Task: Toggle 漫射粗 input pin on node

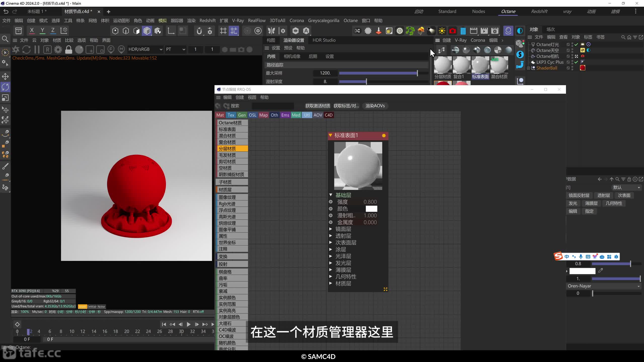Action: point(331,215)
